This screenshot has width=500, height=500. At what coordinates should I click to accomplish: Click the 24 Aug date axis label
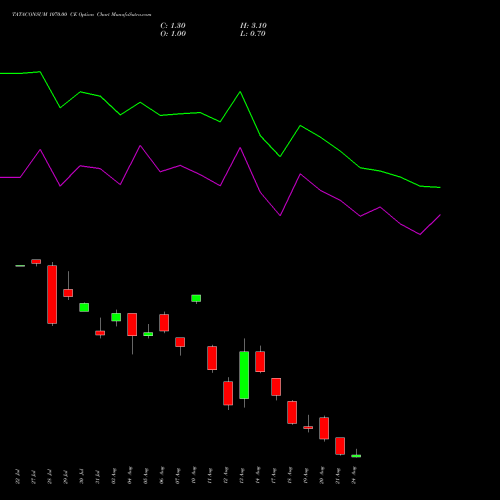click(x=354, y=475)
